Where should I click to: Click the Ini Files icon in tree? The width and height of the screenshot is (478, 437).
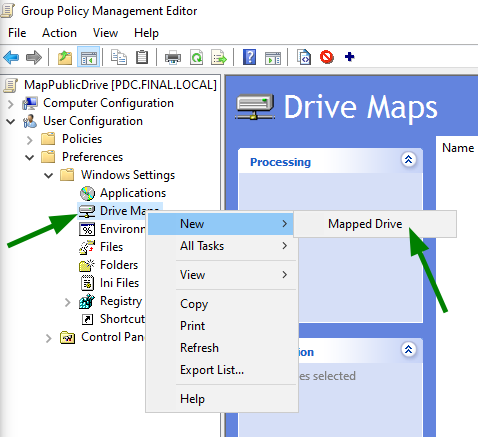point(87,283)
